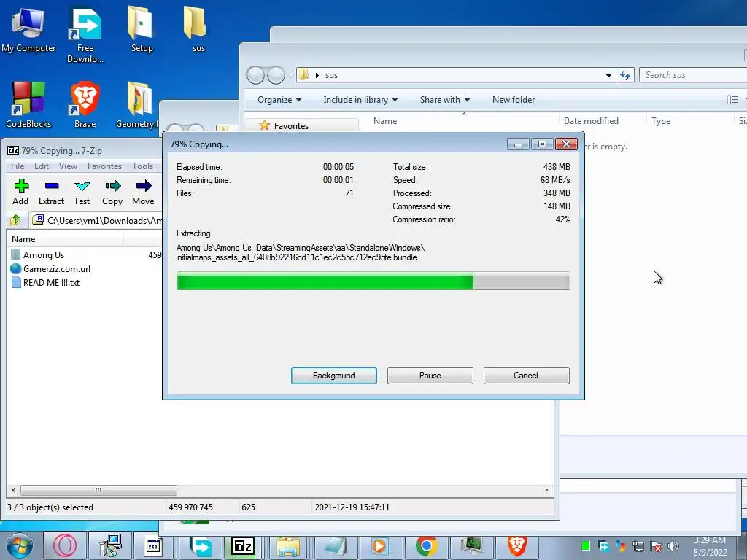Click the breadcrumb arrow before sus
This screenshot has height=560, width=747.
point(317,75)
